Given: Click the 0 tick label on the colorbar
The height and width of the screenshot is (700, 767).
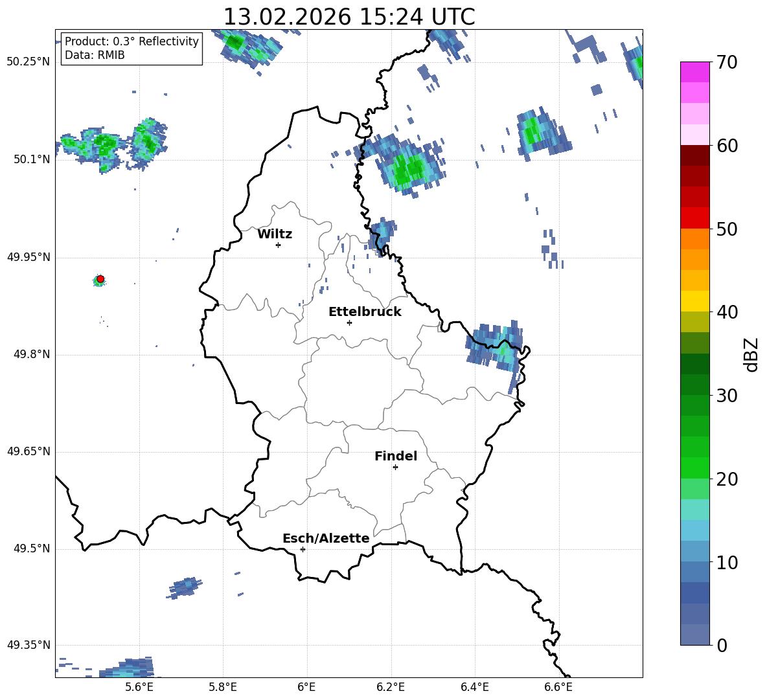Looking at the screenshot, I should pos(722,646).
